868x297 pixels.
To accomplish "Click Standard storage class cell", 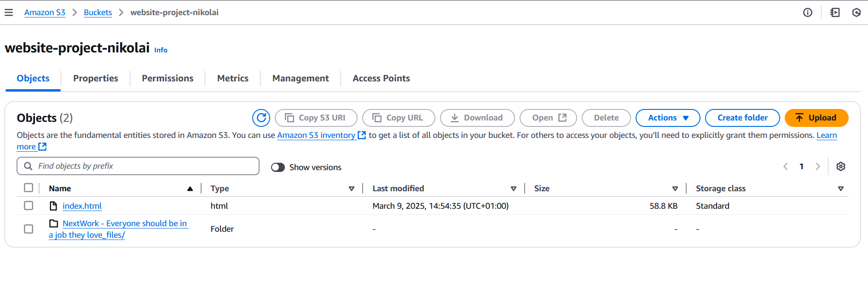I will pyautogui.click(x=712, y=206).
